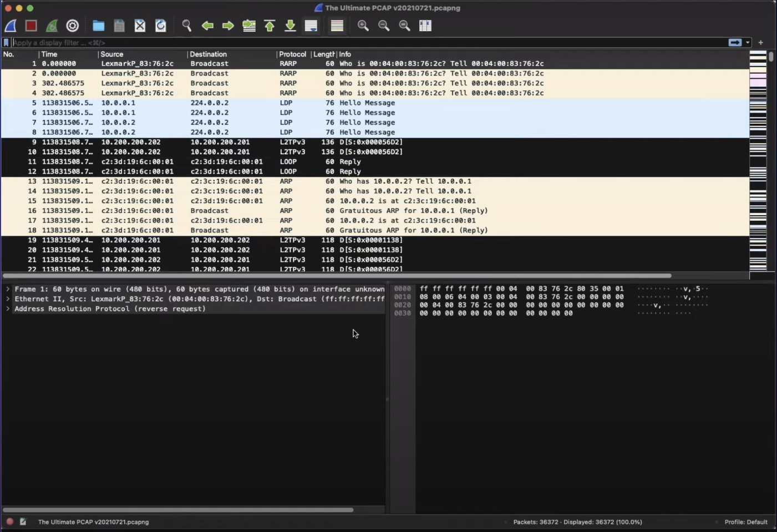The width and height of the screenshot is (777, 532).
Task: Focus the display filter input field
Action: [369, 42]
